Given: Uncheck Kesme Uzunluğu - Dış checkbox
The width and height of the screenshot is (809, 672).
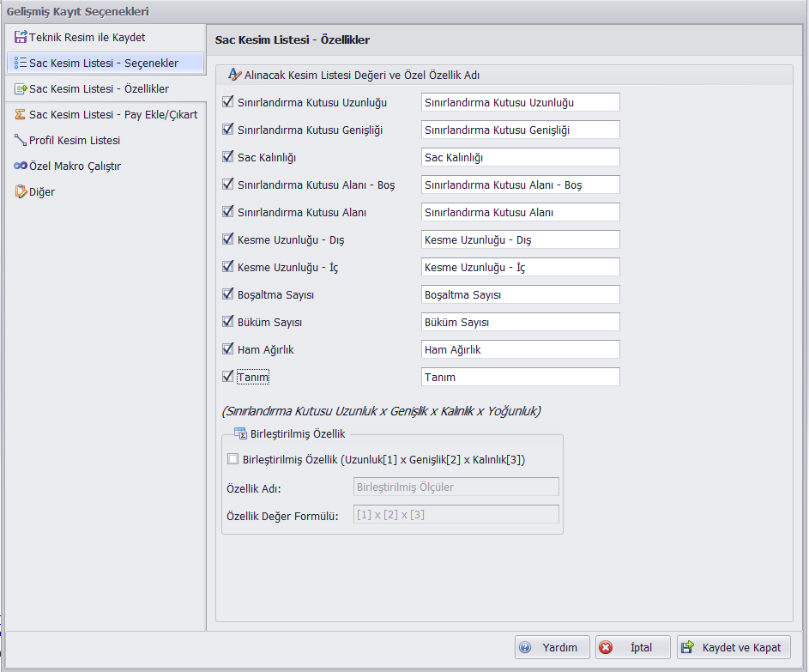Looking at the screenshot, I should (x=227, y=239).
